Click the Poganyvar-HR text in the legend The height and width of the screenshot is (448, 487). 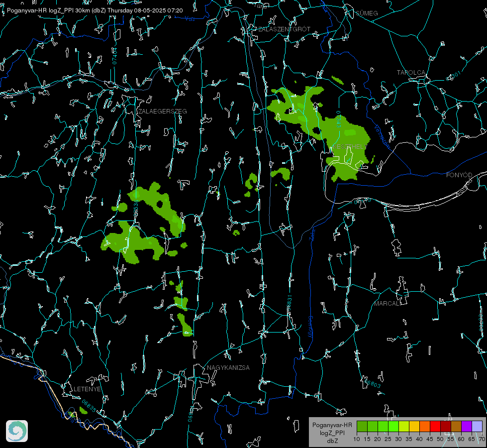point(332,425)
